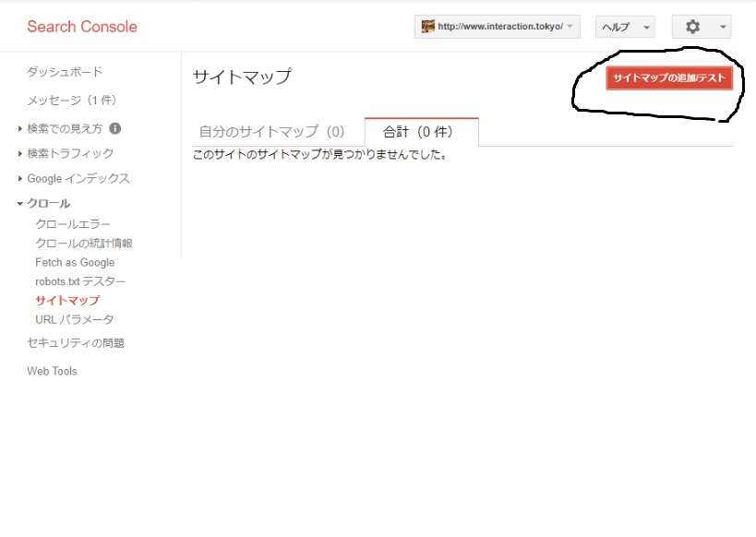Screen dimensions: 756x537
Task: Open the ヘルプ dropdown menu
Action: [625, 27]
